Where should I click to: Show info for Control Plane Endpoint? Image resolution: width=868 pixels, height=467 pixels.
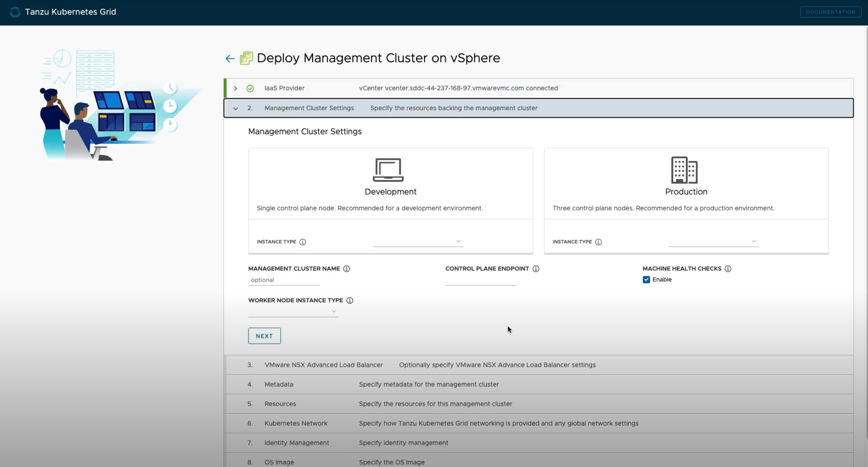[x=536, y=269]
